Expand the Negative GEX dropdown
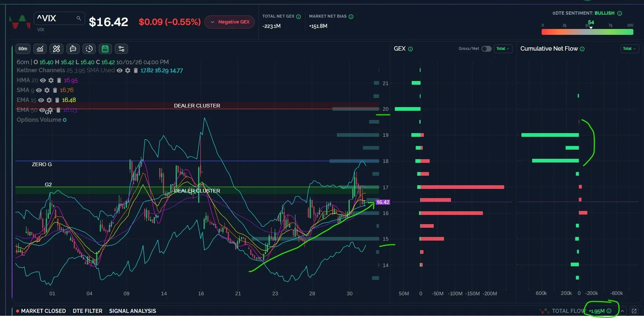The height and width of the screenshot is (318, 644). click(x=229, y=22)
